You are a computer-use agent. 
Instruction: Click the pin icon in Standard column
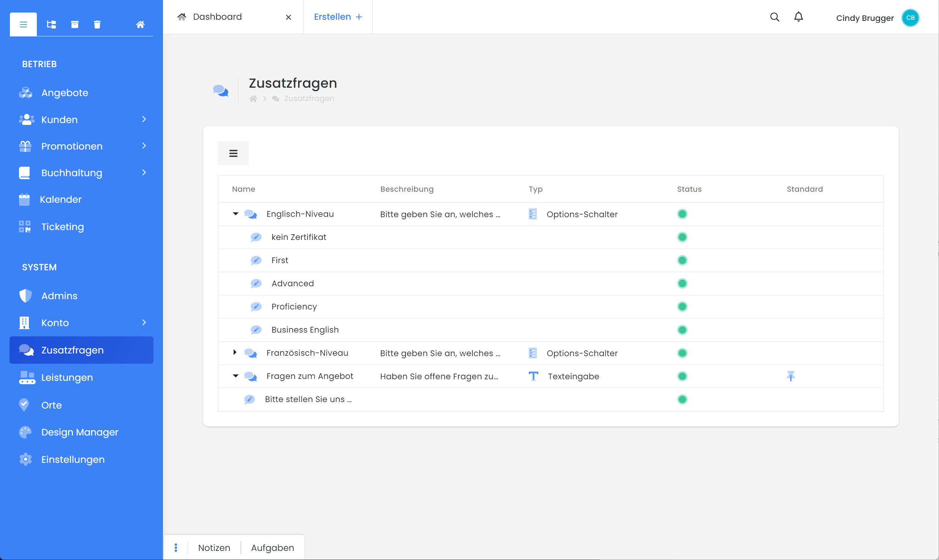[x=790, y=376]
